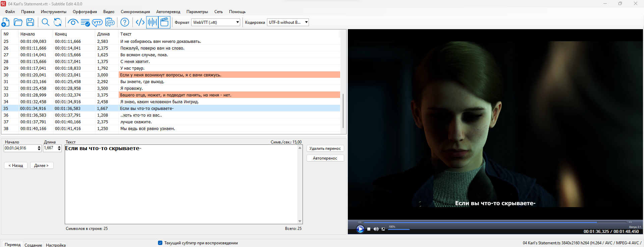Image resolution: width=644 pixels, height=247 pixels.
Task: Create a new subtitle file
Action: tap(5, 22)
